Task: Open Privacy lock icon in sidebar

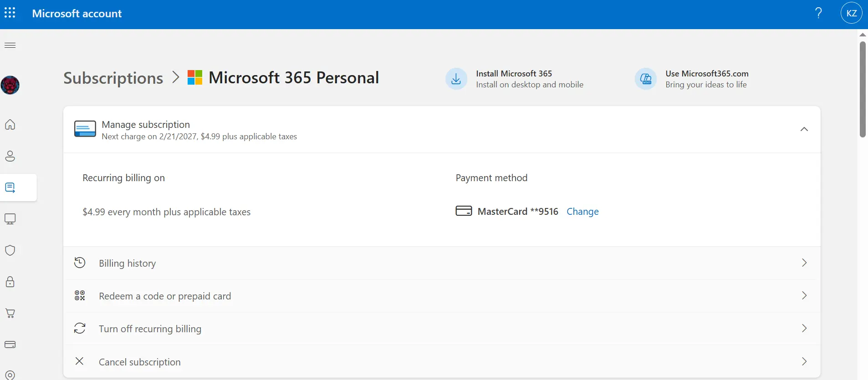Action: 10,282
